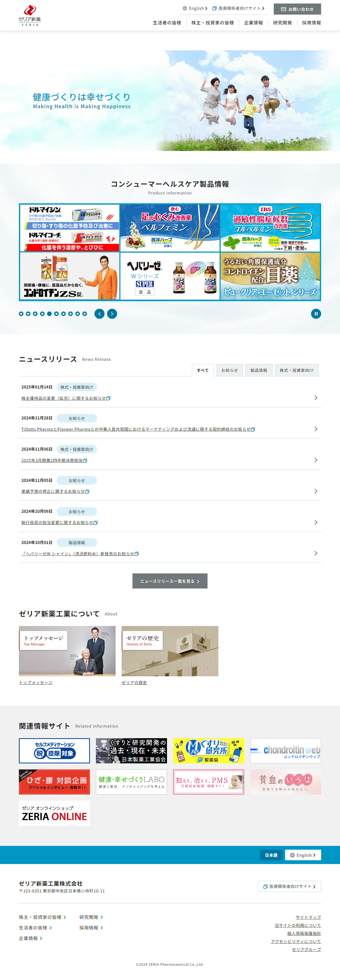Select the 製品情報 news tab
The height and width of the screenshot is (980, 340).
(x=259, y=370)
